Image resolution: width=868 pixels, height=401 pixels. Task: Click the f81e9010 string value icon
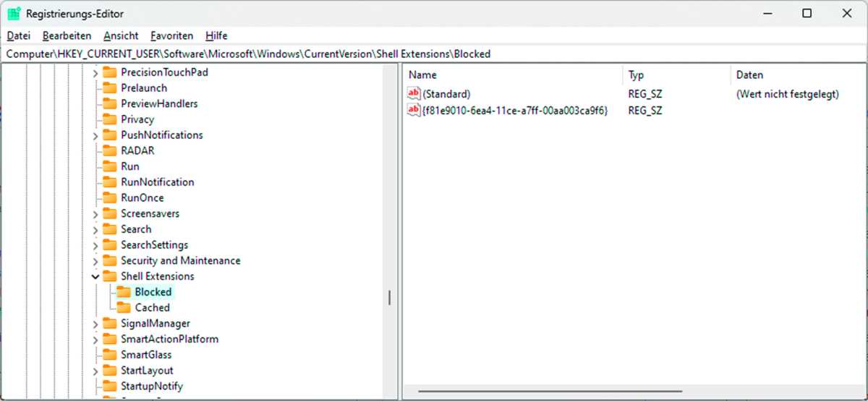(x=414, y=110)
